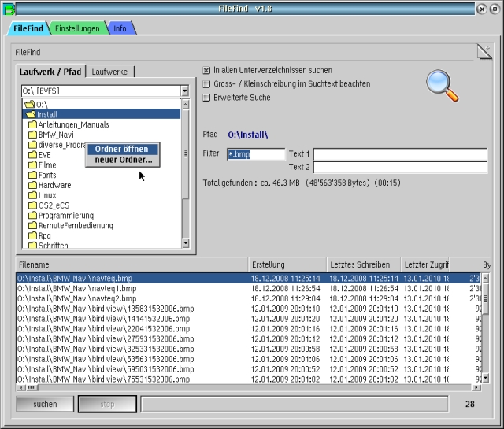Click the magnifying glass search icon
Screen dimensions: 504x429
[440, 84]
